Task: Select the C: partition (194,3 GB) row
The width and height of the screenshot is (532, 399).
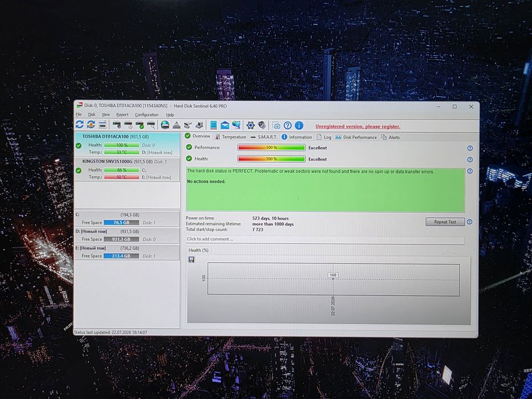Action: pyautogui.click(x=127, y=219)
